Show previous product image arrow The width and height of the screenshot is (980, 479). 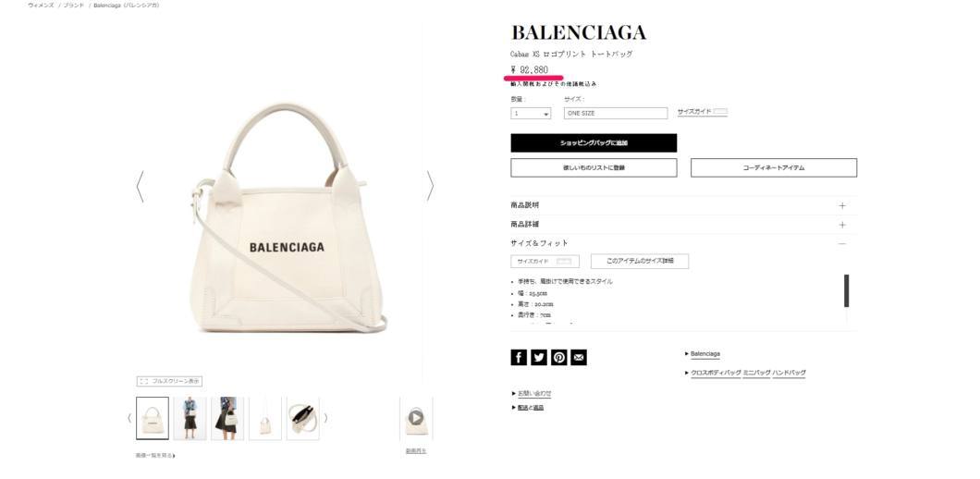(x=140, y=187)
